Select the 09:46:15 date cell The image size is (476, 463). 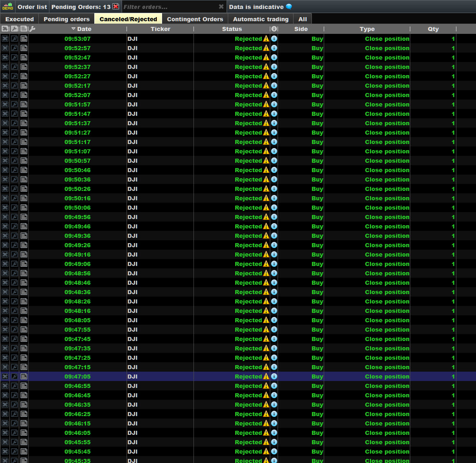point(78,423)
